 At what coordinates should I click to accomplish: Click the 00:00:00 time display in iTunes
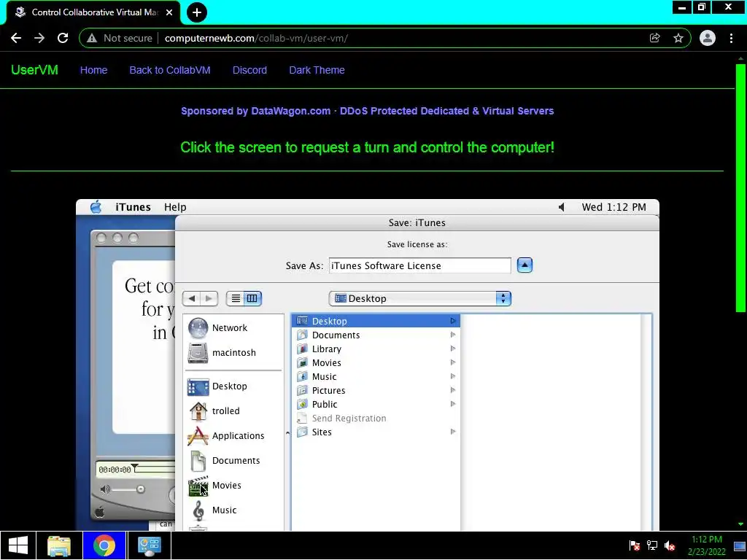115,470
